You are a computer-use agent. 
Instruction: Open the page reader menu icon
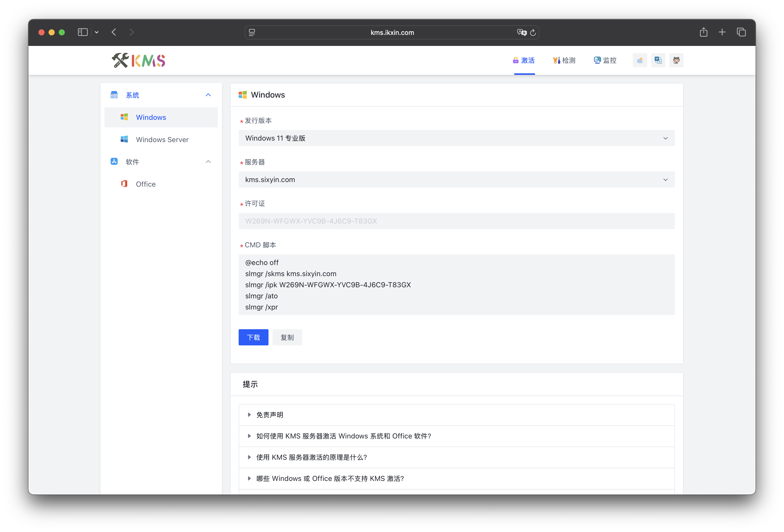252,32
